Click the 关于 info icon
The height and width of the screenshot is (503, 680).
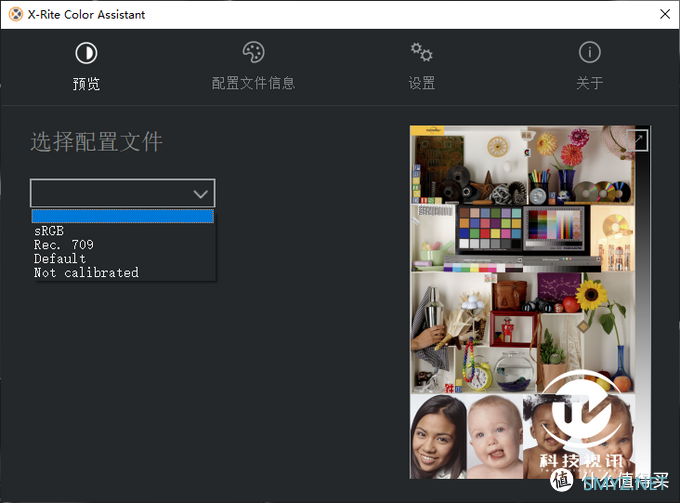589,52
